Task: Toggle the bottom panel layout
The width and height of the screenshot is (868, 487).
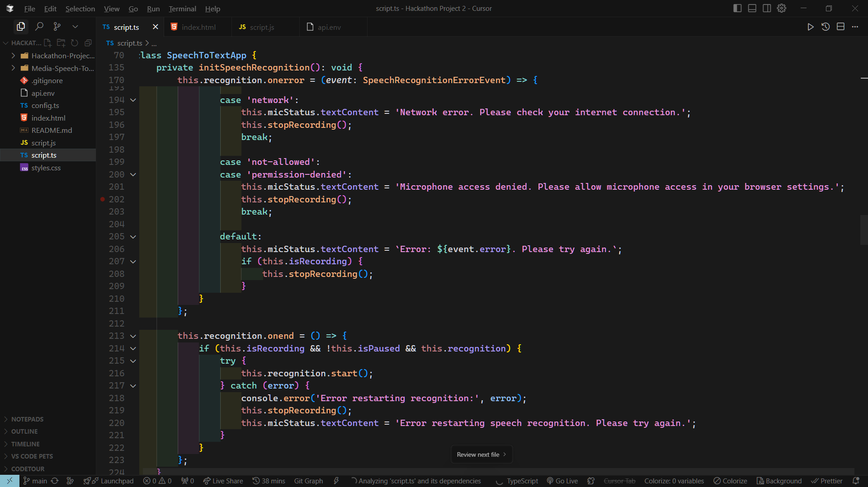Action: (x=752, y=9)
